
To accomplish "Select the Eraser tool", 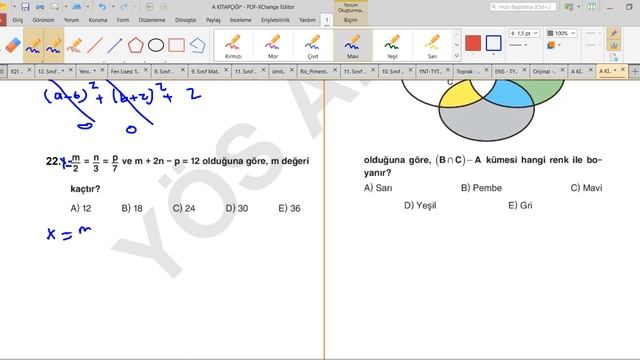I will tap(13, 45).
